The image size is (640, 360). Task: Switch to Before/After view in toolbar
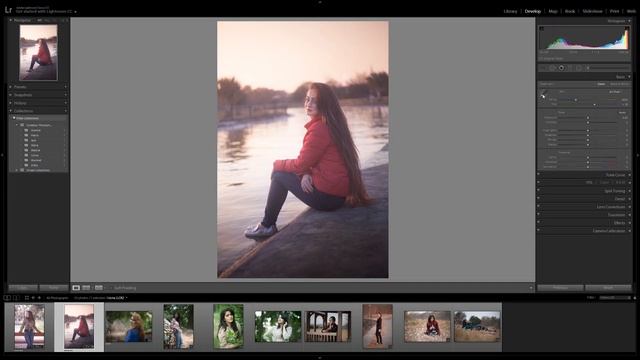[86, 288]
